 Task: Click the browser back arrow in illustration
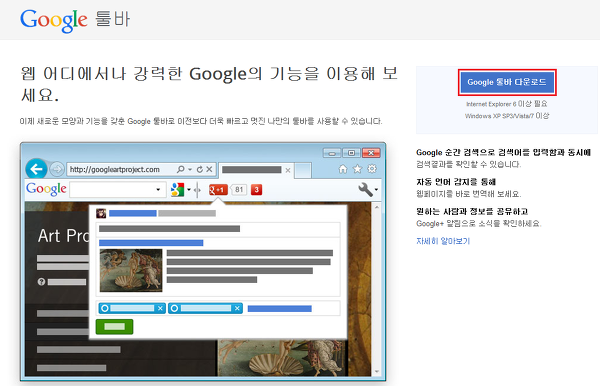click(36, 169)
